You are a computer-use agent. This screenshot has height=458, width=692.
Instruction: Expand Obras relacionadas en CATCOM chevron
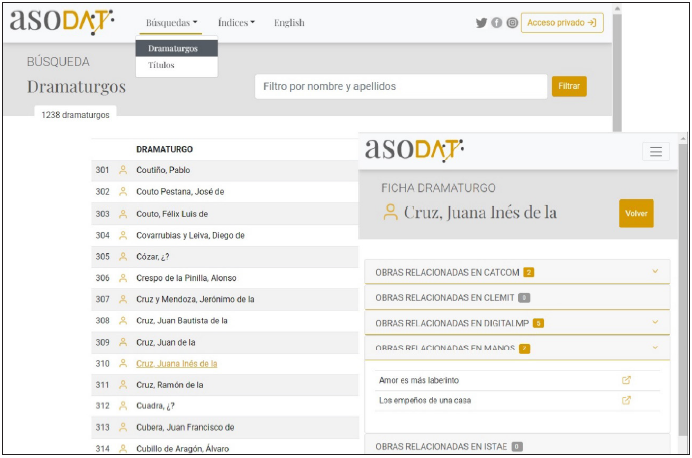click(x=655, y=271)
